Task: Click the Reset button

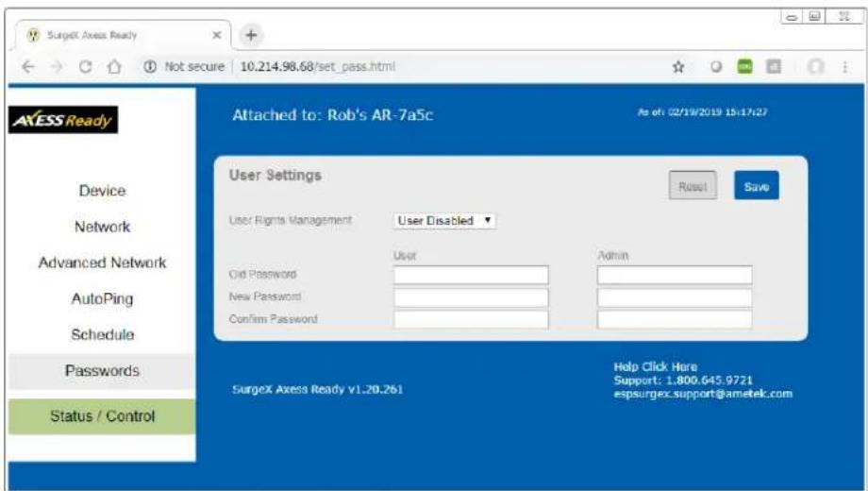Action: 693,186
